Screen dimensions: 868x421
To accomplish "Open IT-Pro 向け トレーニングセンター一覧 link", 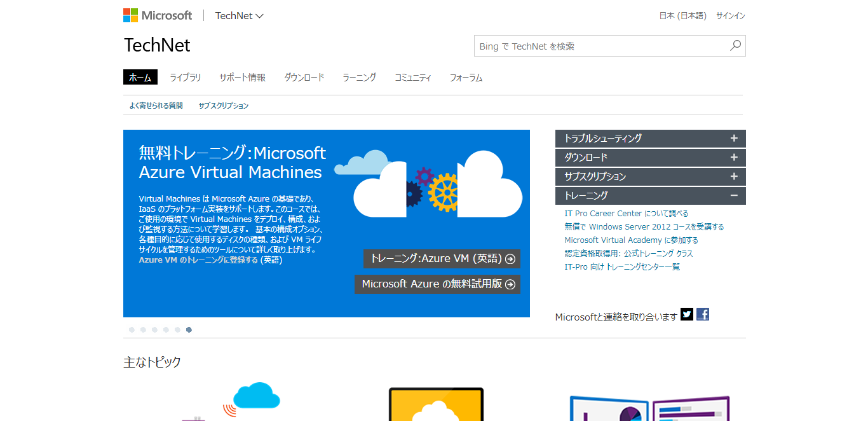I will [x=623, y=267].
